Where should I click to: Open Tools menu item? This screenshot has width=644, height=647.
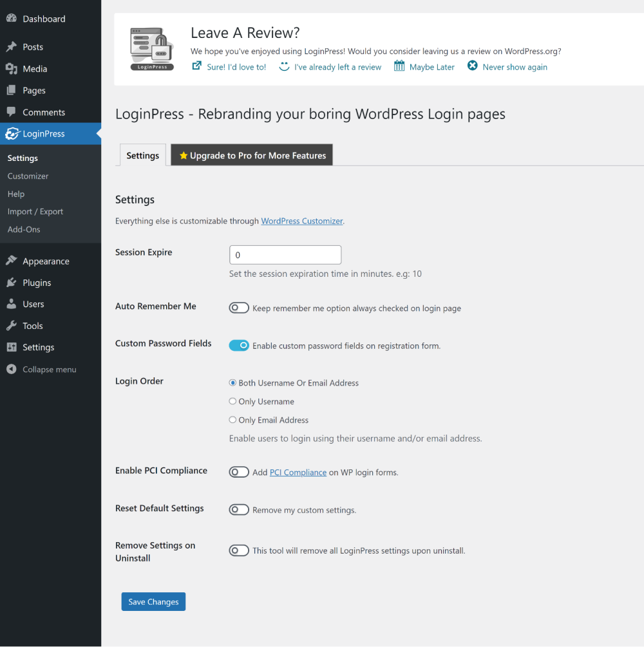(50, 326)
